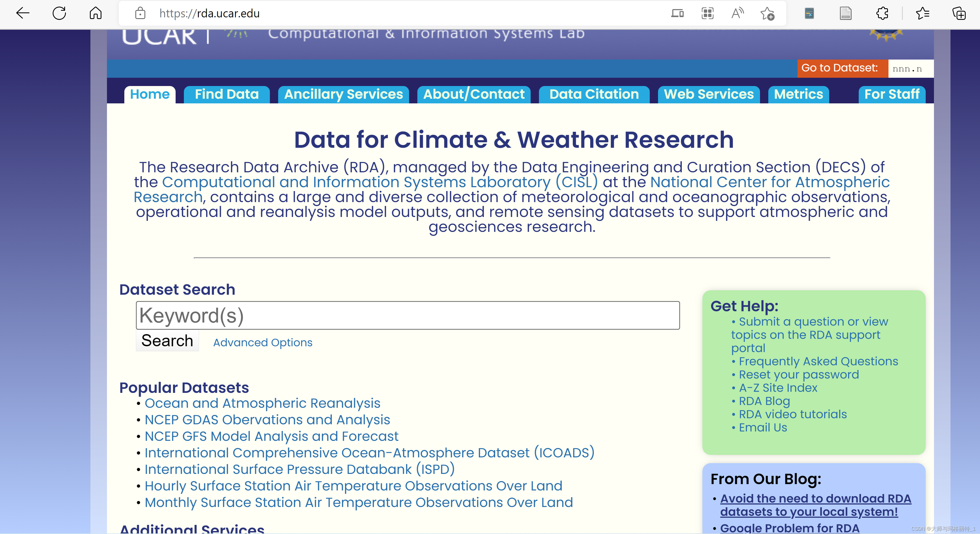Click the Metrics navigation item
Viewport: 980px width, 534px height.
799,94
